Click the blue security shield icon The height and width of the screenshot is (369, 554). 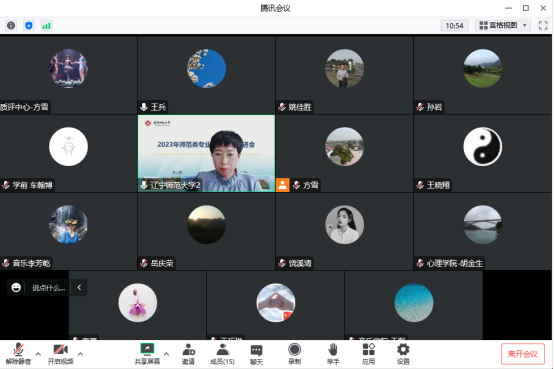29,25
